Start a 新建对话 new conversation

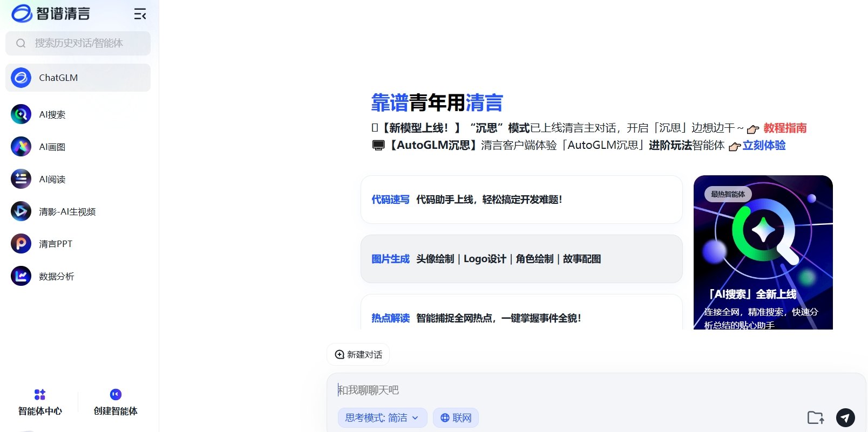coord(358,354)
